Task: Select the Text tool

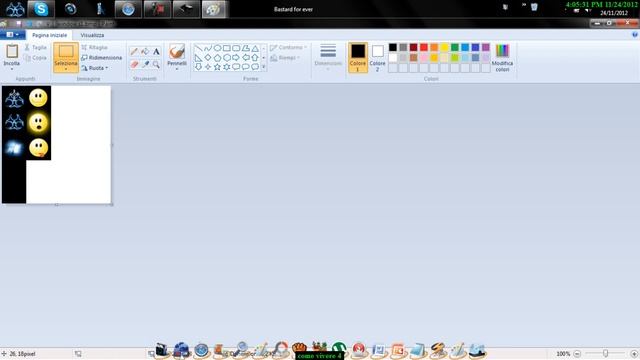Action: click(156, 51)
